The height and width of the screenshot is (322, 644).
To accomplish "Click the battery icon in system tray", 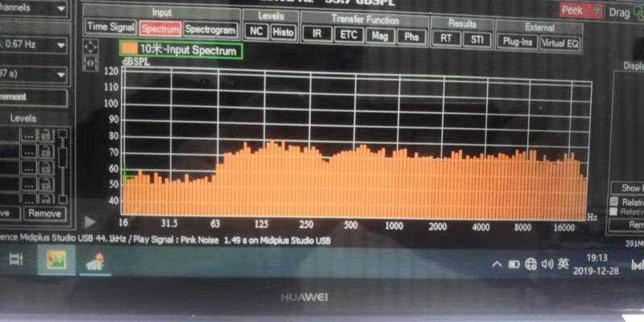I will tap(514, 264).
